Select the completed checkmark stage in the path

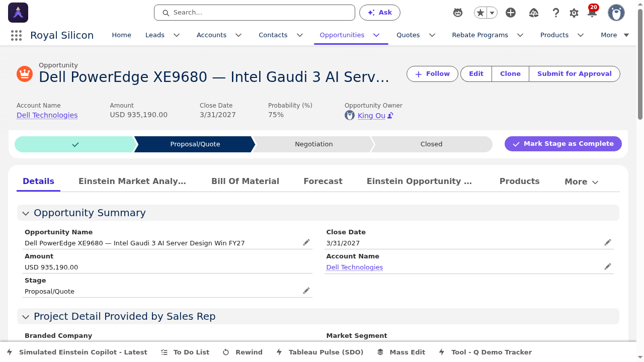(75, 144)
